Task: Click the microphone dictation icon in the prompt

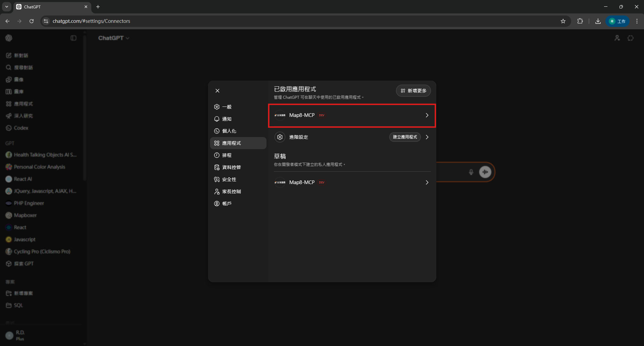Action: 471,172
